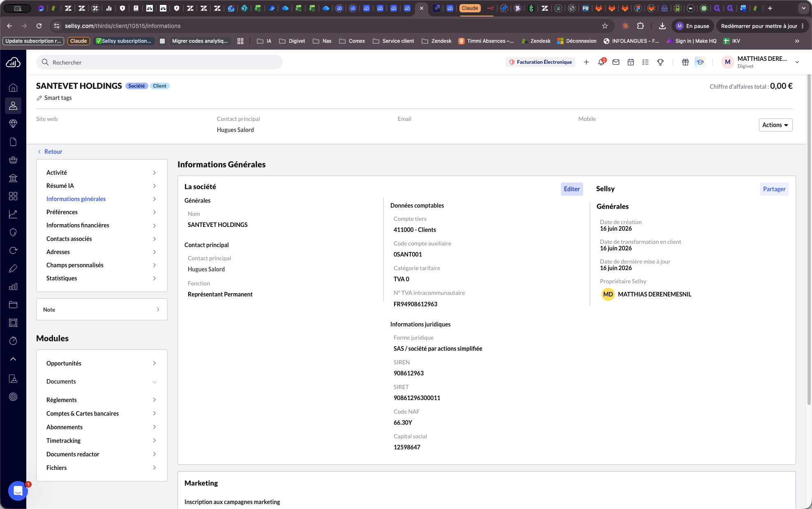Open the home icon in left sidebar
Image resolution: width=812 pixels, height=509 pixels.
(x=13, y=88)
